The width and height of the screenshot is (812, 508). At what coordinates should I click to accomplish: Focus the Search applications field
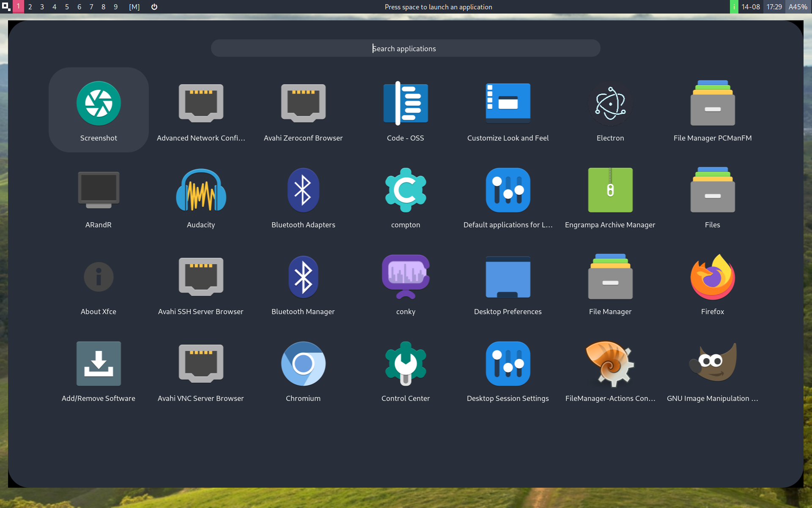[406, 48]
